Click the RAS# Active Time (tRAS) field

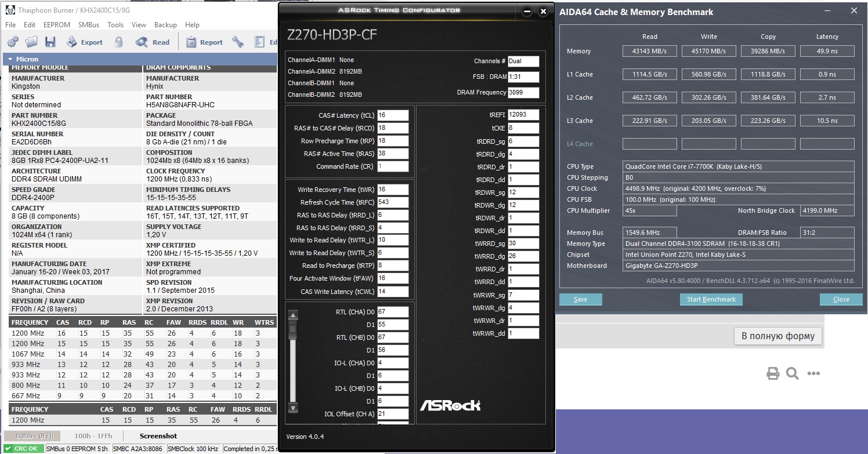pyautogui.click(x=393, y=154)
